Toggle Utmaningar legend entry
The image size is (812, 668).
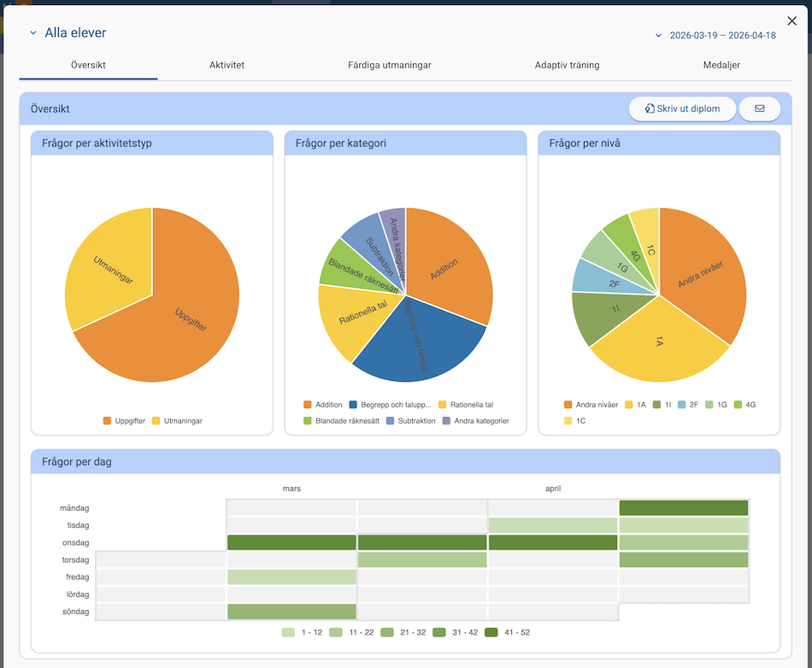[177, 420]
